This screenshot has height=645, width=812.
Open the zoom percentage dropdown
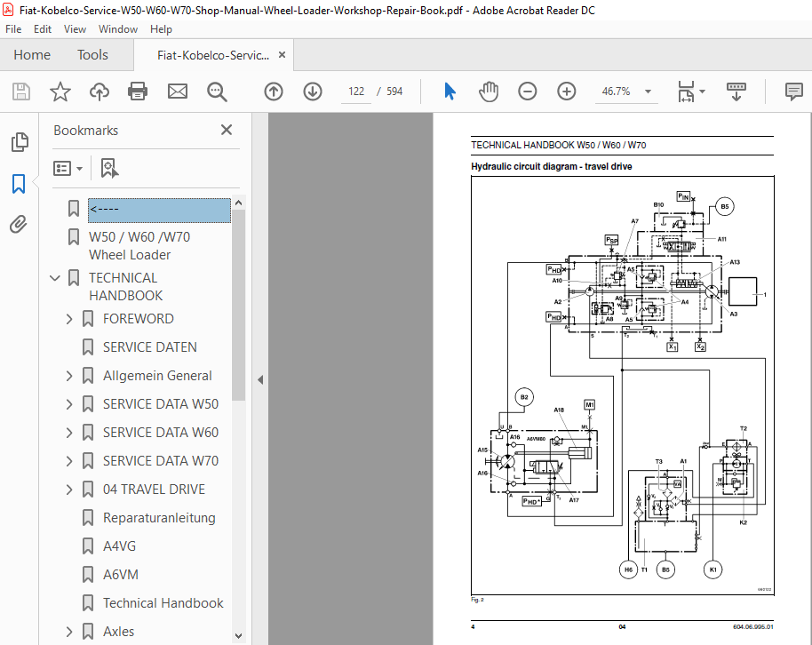tap(648, 92)
